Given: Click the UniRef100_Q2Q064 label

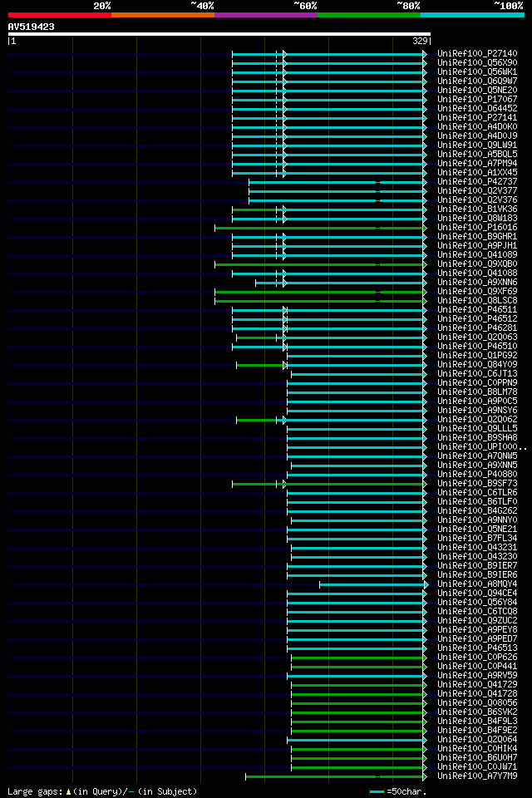Looking at the screenshot, I should click(477, 741).
